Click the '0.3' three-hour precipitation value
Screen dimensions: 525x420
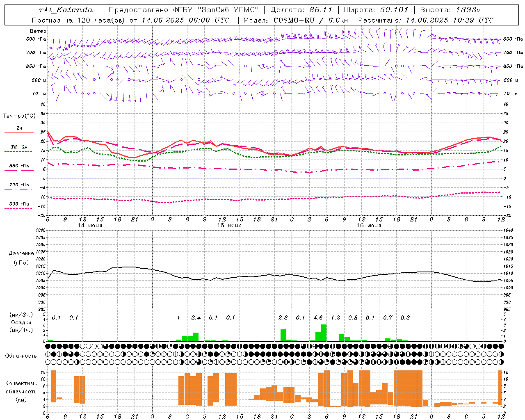(x=405, y=317)
